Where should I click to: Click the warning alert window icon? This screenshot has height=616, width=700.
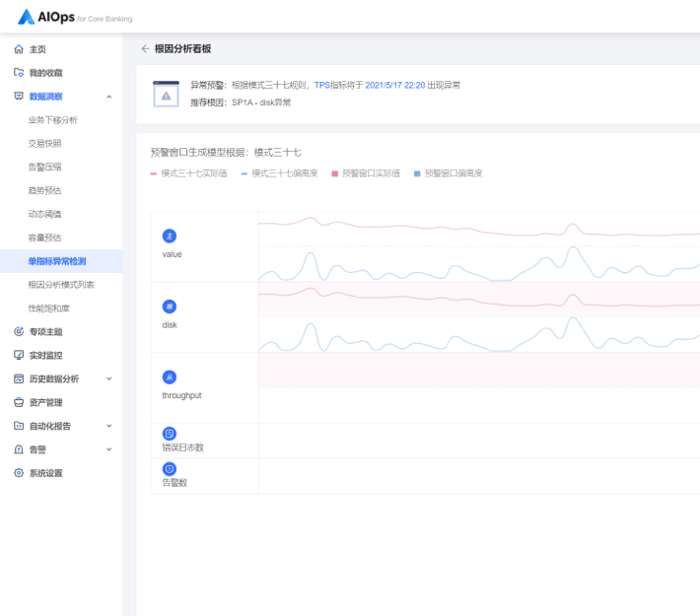pos(166,94)
